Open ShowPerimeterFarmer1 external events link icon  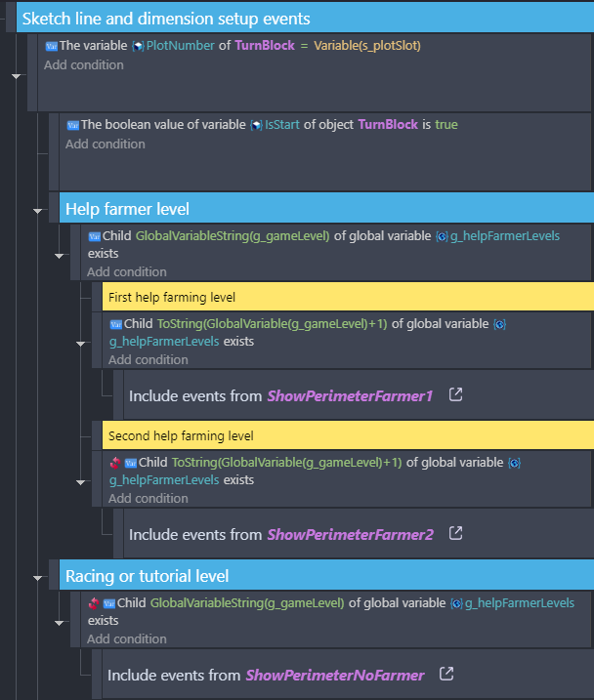(455, 394)
